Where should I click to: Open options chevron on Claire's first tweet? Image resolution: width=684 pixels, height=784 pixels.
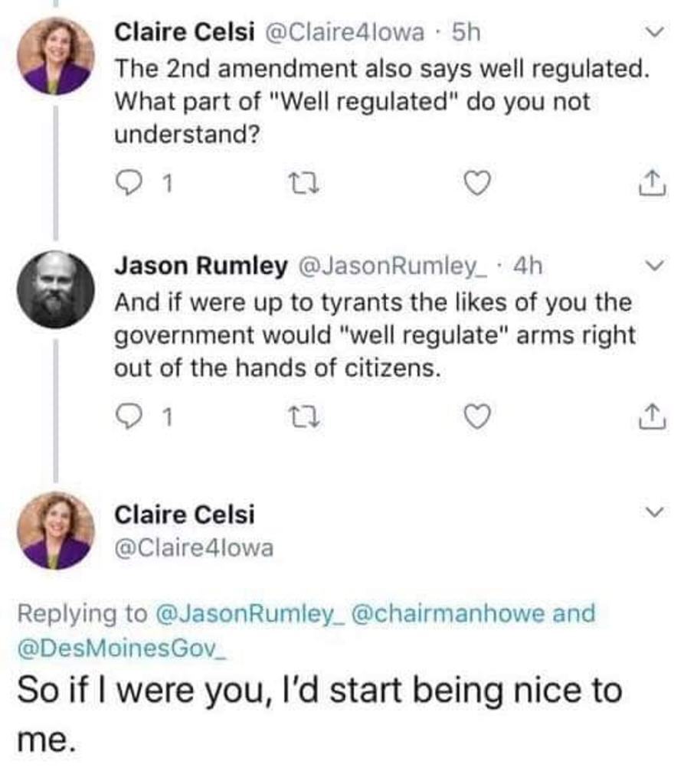click(x=653, y=34)
